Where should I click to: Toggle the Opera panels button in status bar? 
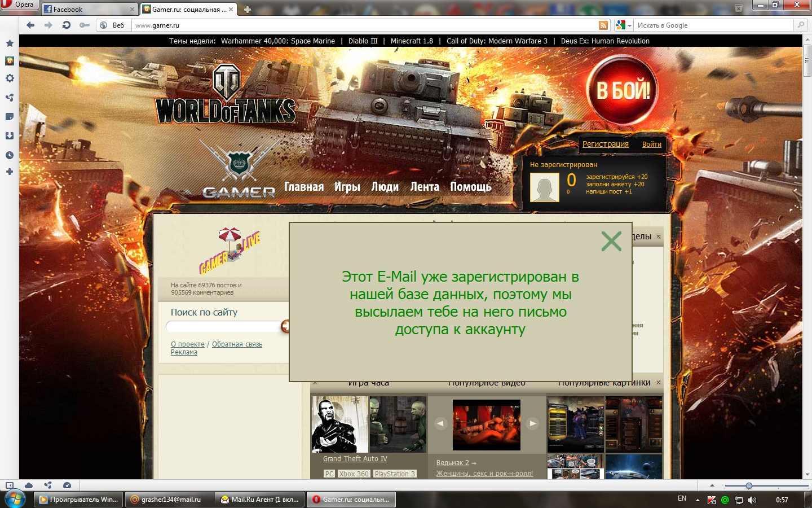click(9, 485)
